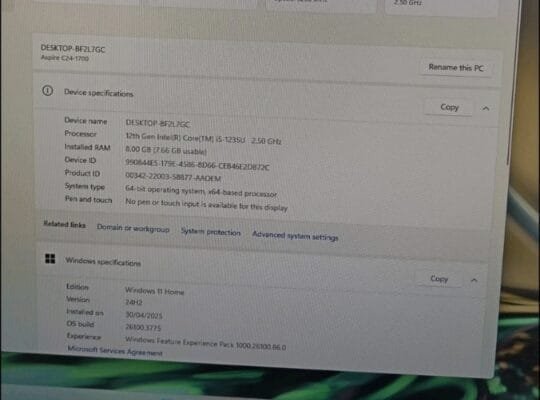
Task: Select the Device name value DESKTOP-BF2L7GC
Action: pos(158,123)
